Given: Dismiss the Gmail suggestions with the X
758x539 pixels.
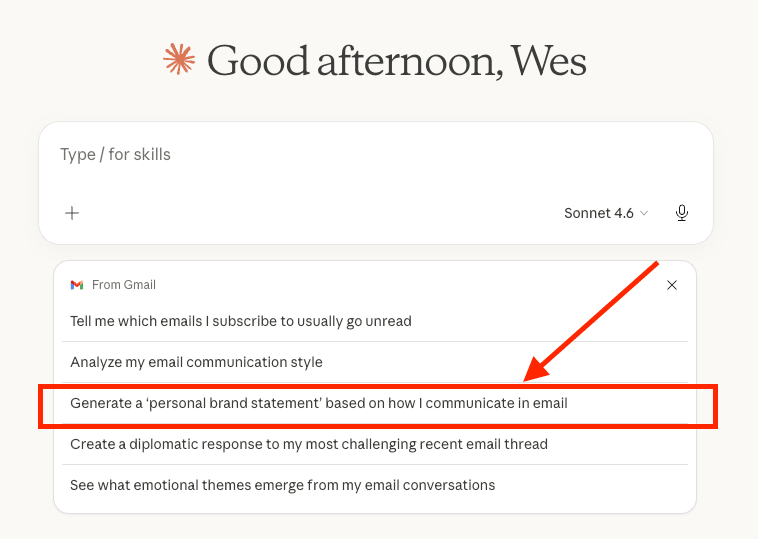Looking at the screenshot, I should tap(672, 285).
